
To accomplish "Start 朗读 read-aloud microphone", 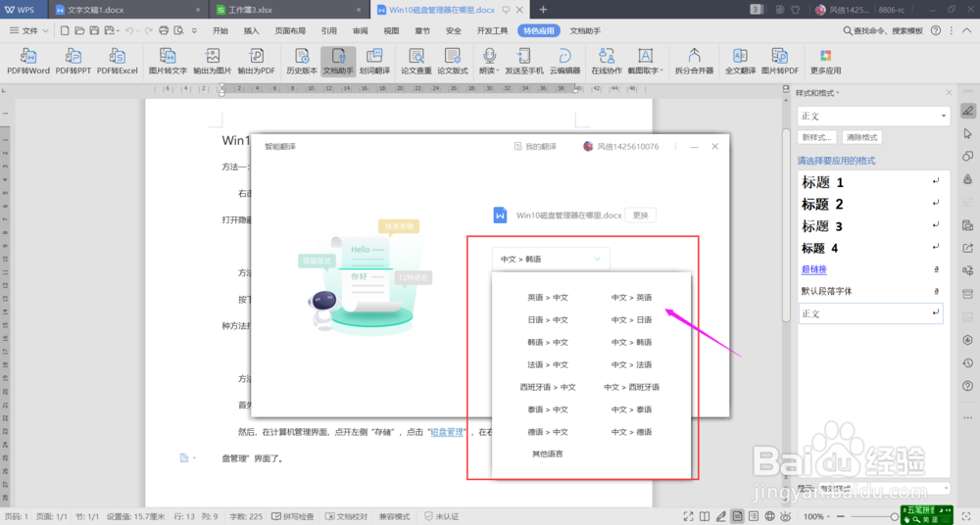I will (x=489, y=62).
